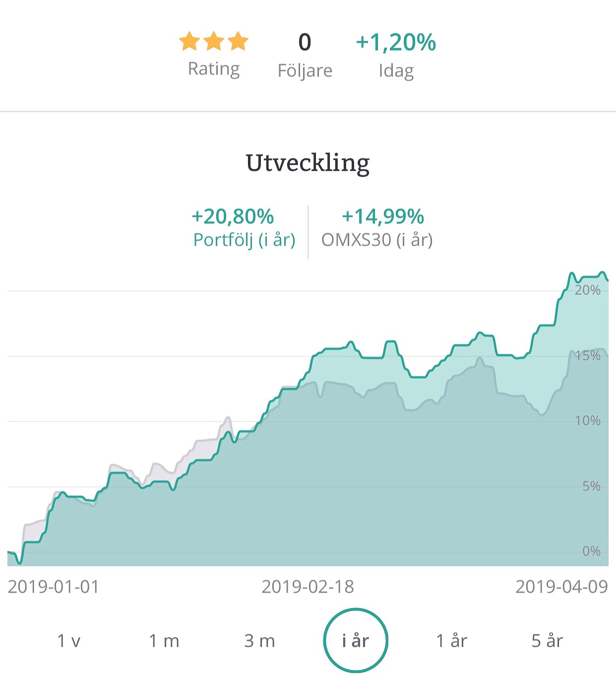The image size is (616, 677).
Task: Tap the +1,20% Idag value
Action: pos(396,43)
